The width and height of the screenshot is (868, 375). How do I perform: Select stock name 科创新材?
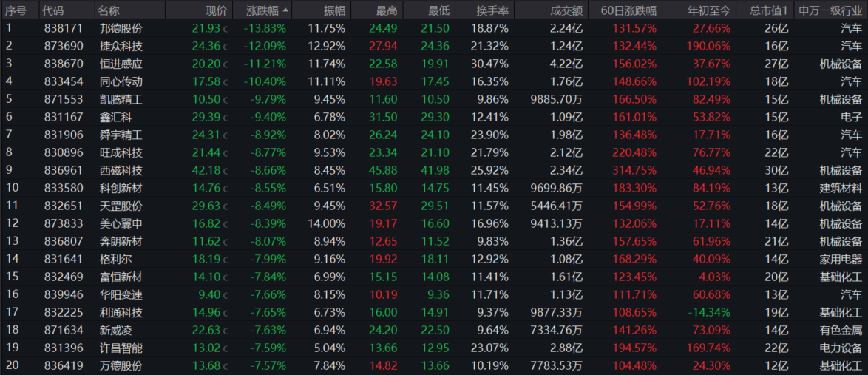coord(121,188)
